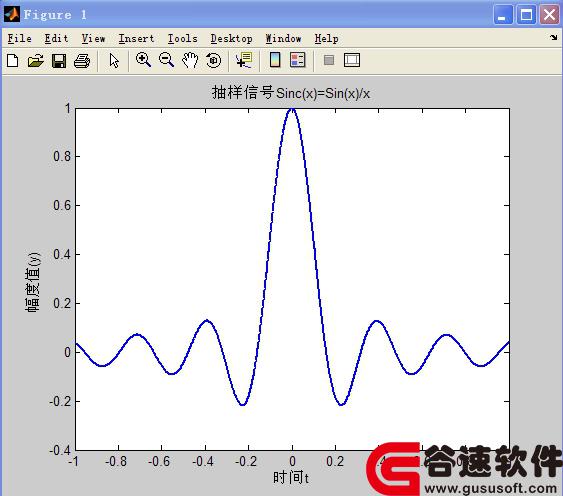Print the figure using the printer icon
This screenshot has height=496, width=563.
(x=82, y=60)
